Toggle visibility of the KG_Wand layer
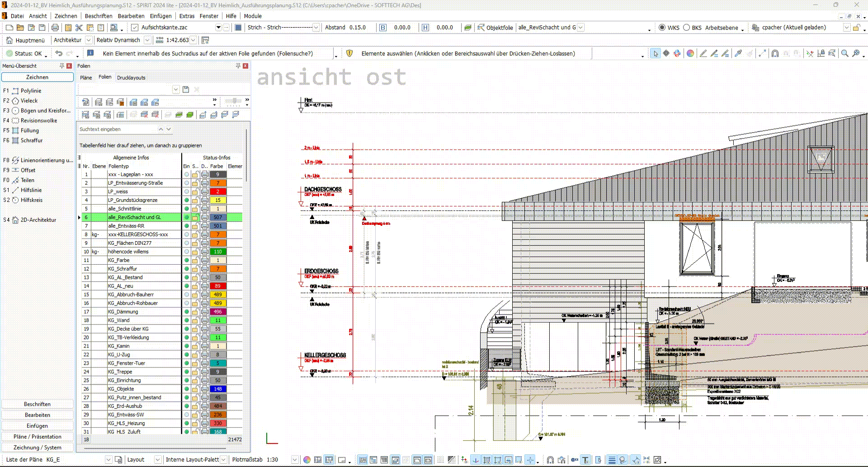The width and height of the screenshot is (868, 467). tap(186, 320)
